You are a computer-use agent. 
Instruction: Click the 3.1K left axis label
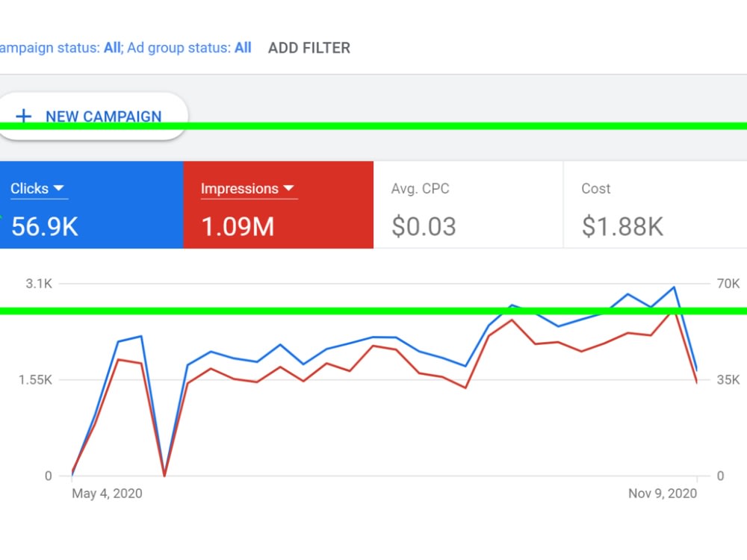[x=39, y=284]
